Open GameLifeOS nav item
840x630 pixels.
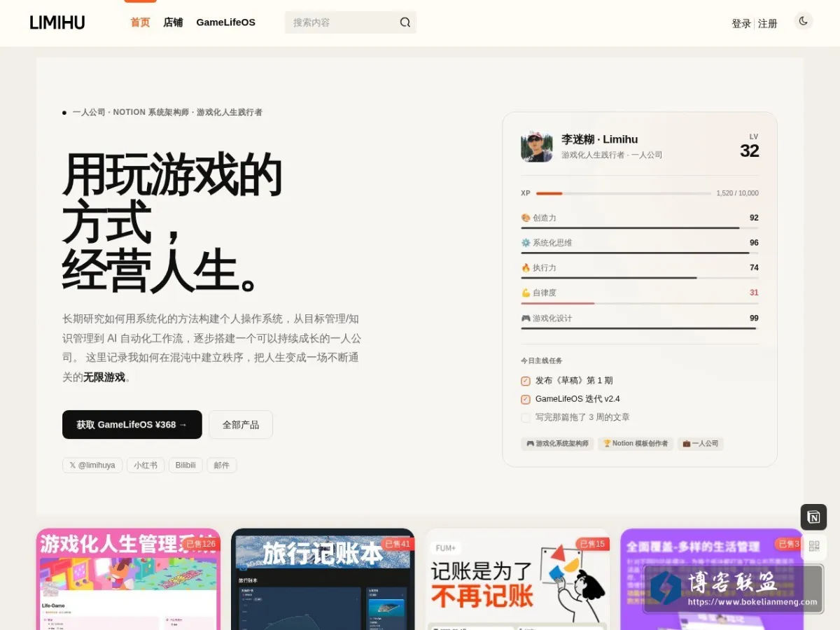(225, 22)
